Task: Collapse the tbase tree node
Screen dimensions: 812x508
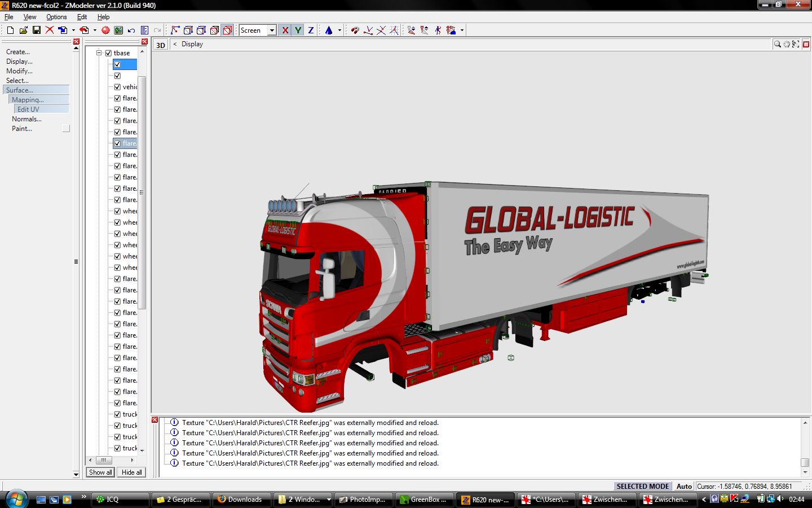Action: 99,53
